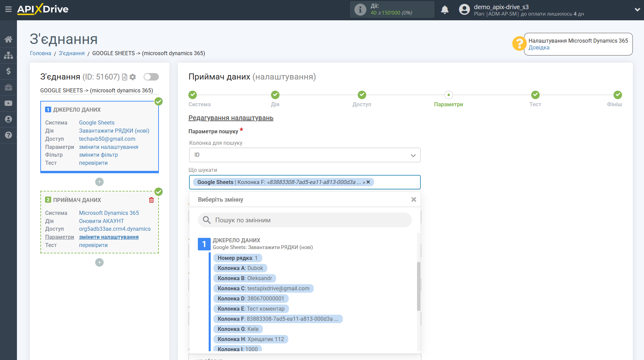Click the actions info icon
644x360 pixels.
pos(360,9)
